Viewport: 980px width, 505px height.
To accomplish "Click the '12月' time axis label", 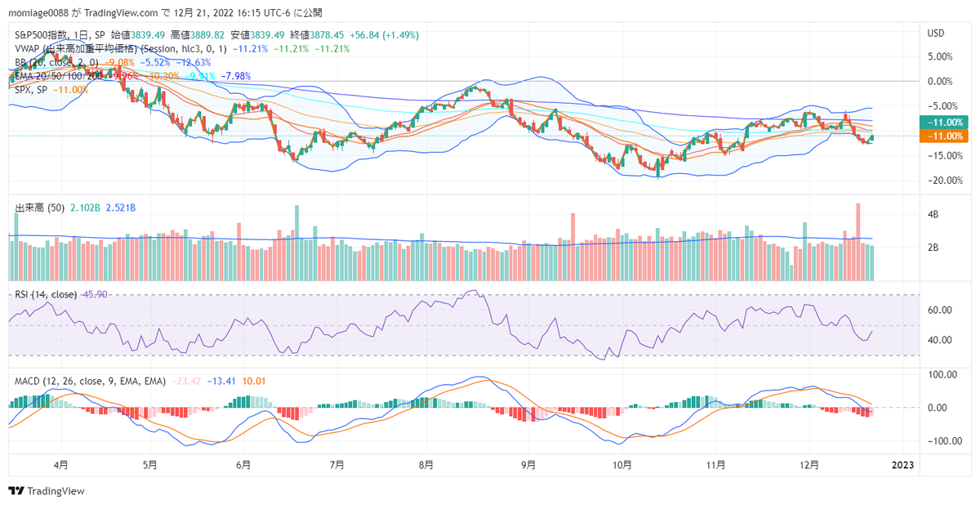I will (x=810, y=464).
